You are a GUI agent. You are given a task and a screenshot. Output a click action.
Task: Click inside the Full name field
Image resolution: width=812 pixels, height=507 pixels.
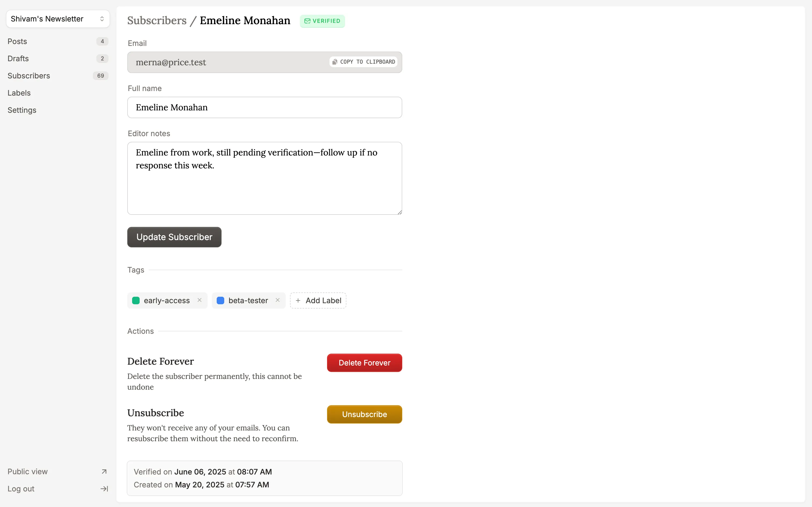coord(264,107)
